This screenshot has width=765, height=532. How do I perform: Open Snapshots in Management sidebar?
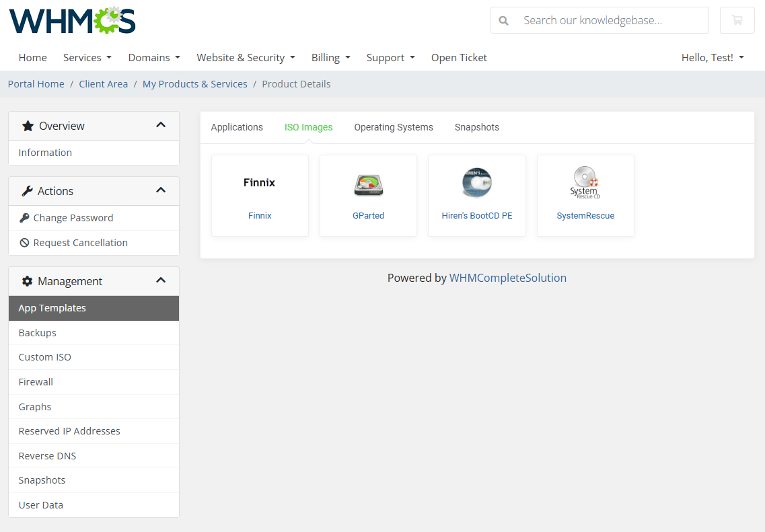94,480
